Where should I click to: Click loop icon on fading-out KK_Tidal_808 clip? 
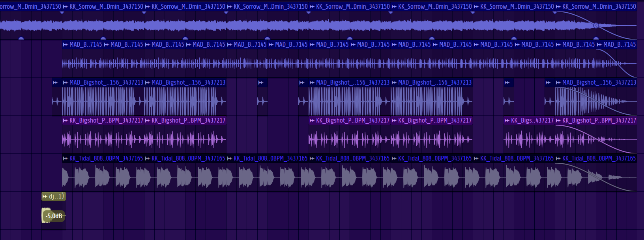558,158
